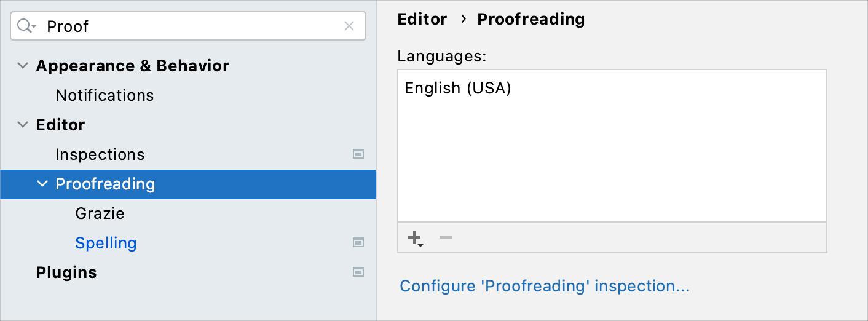Select the Grazie settings page
The width and height of the screenshot is (868, 321).
[x=100, y=213]
